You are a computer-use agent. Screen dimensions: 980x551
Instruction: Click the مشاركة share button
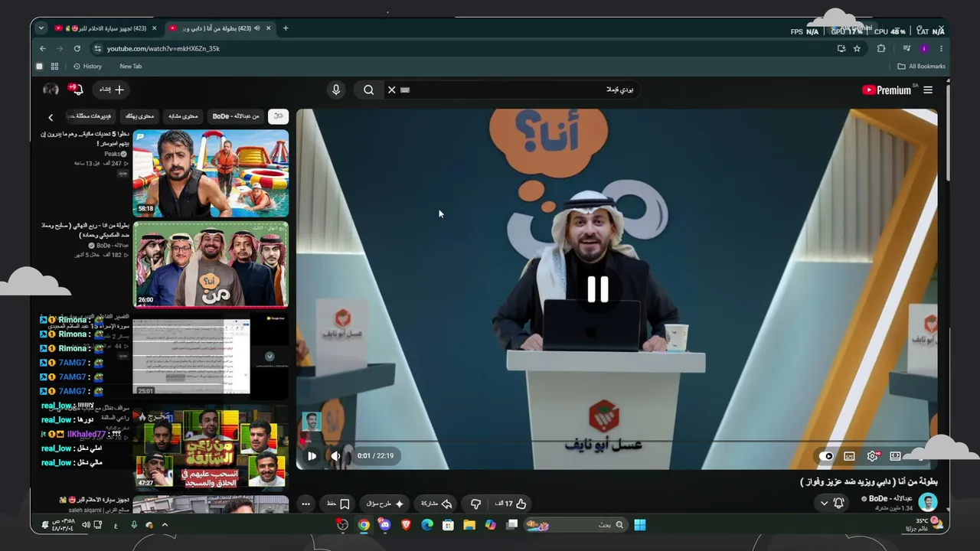click(x=436, y=504)
